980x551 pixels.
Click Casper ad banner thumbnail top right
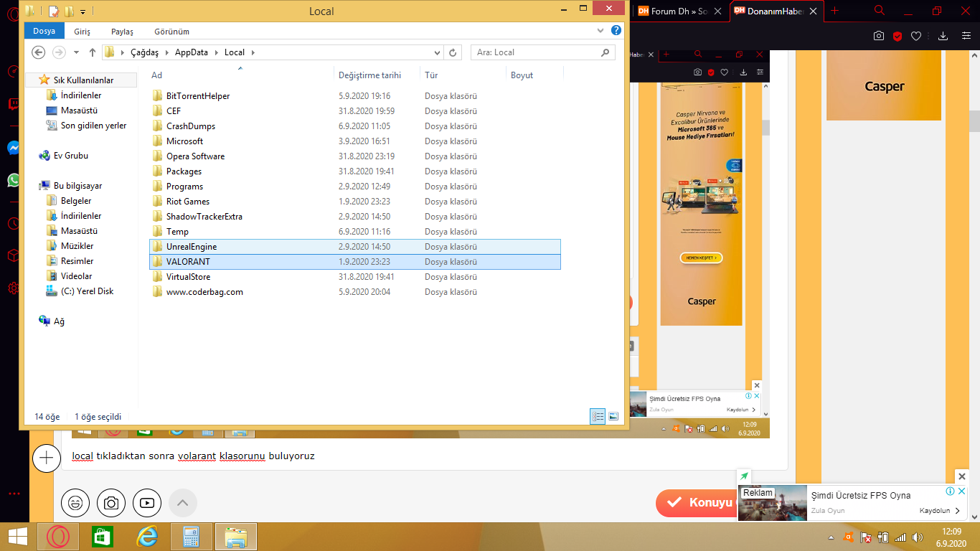pyautogui.click(x=884, y=85)
